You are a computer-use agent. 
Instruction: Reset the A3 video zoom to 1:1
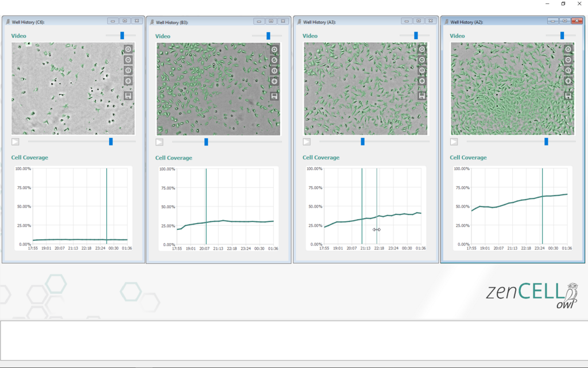(422, 71)
